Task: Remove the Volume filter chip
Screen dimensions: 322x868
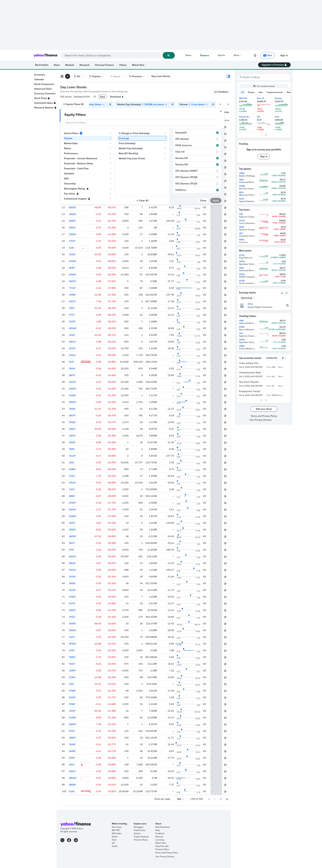Action: pyautogui.click(x=213, y=105)
